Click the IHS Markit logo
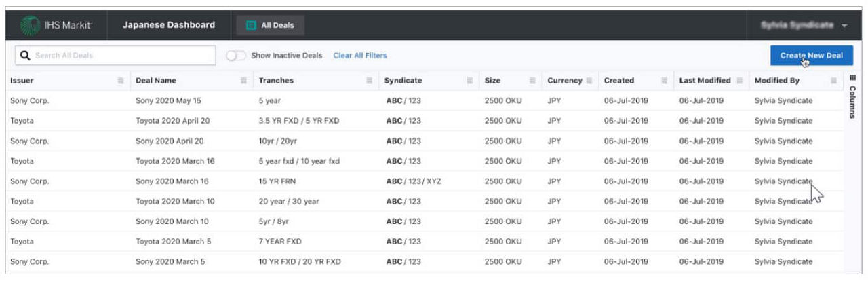868x281 pixels. click(x=56, y=25)
